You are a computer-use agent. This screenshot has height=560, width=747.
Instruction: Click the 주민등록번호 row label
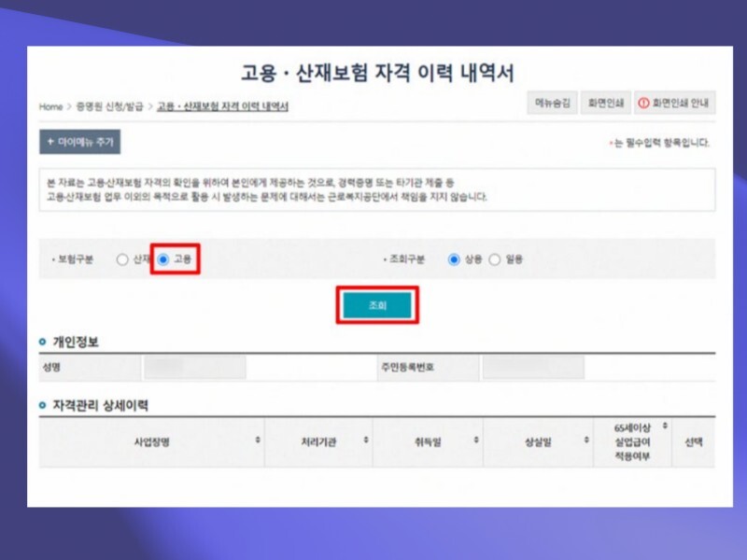click(x=408, y=367)
